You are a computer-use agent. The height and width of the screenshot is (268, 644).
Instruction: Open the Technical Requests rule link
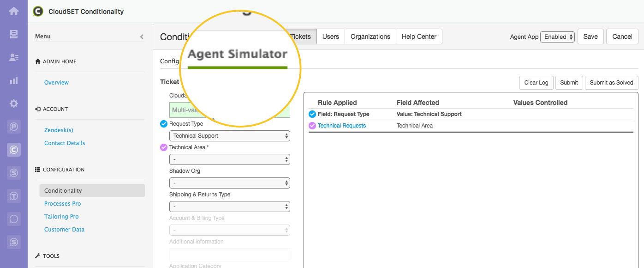coord(342,125)
